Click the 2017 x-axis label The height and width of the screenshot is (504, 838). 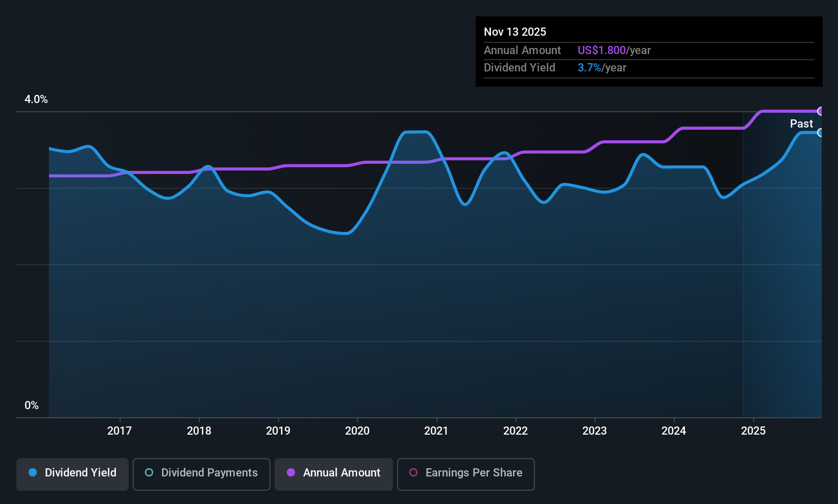click(x=119, y=431)
